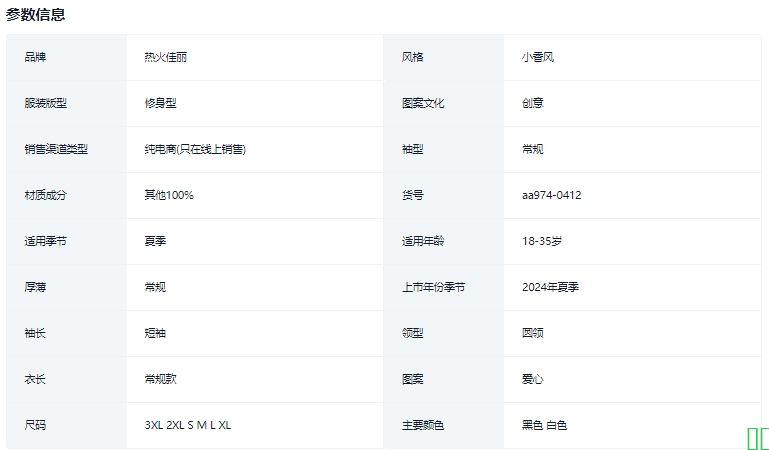The height and width of the screenshot is (450, 769).
Task: Select the 爱心 pattern value
Action: tap(533, 379)
